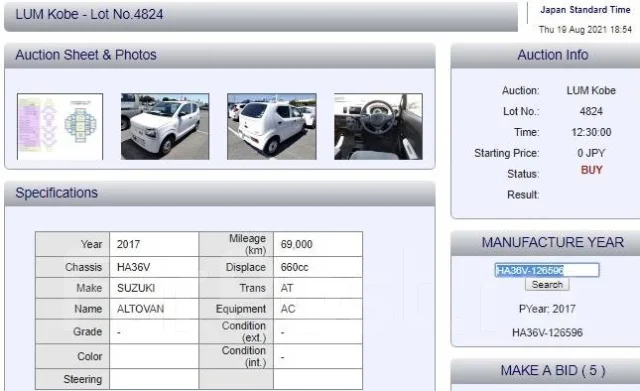The width and height of the screenshot is (640, 391).
Task: Click the Displace value 660cc cell
Action: pyautogui.click(x=318, y=267)
